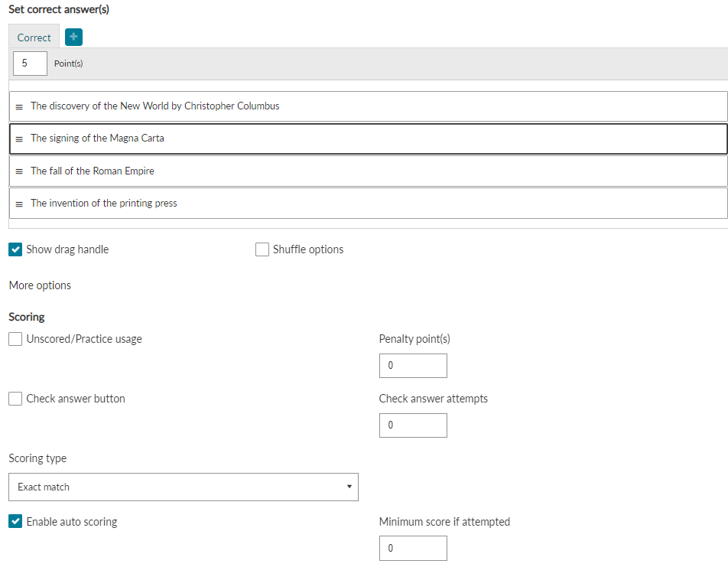Screen dimensions: 728x567
Task: Click drag handle of printing press item
Action: pyautogui.click(x=19, y=204)
